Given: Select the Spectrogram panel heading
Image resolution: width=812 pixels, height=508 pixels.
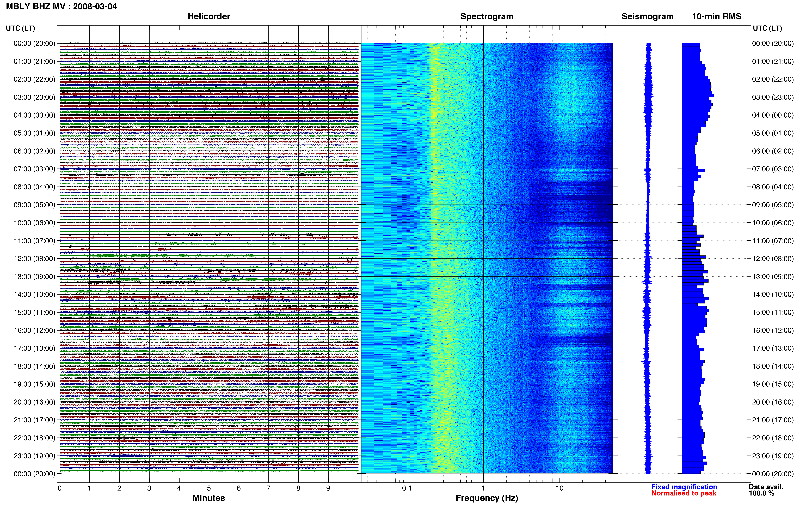Looking at the screenshot, I should click(x=487, y=16).
